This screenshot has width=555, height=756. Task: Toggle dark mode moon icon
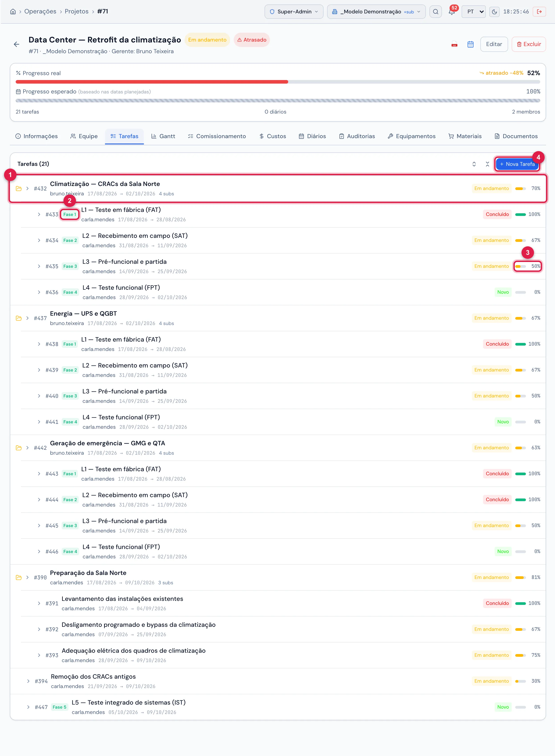(494, 11)
